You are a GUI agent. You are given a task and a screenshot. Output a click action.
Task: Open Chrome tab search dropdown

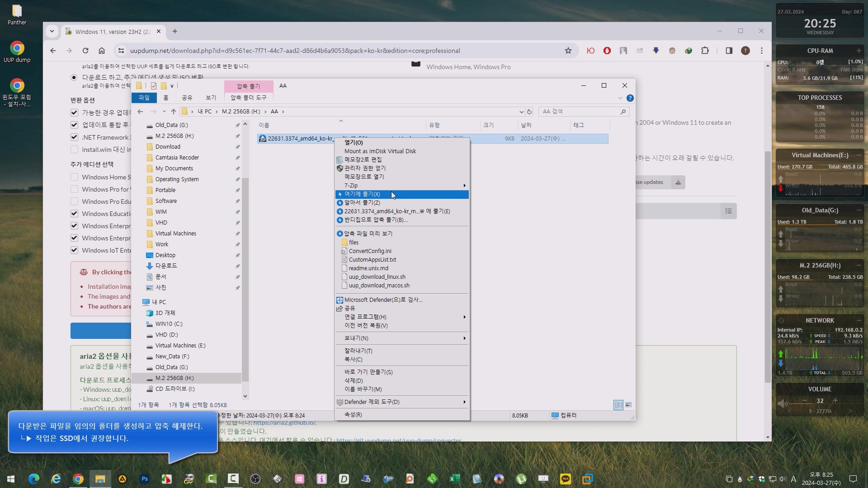click(52, 32)
